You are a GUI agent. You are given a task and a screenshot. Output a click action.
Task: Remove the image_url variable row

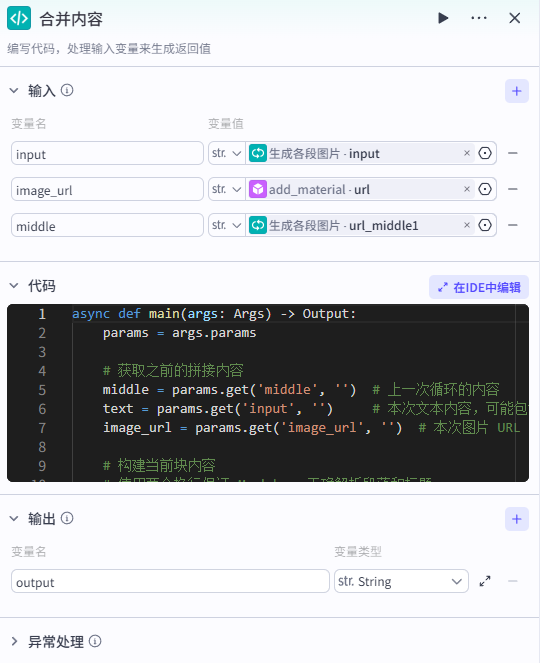[513, 189]
